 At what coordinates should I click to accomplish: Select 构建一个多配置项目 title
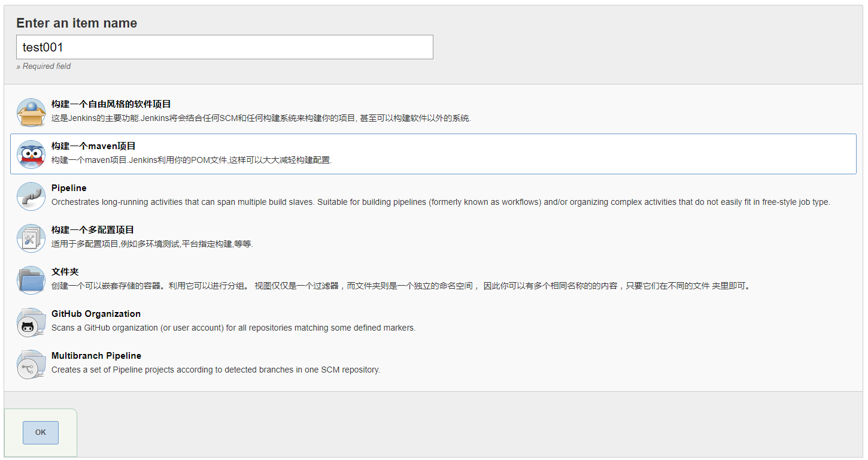(93, 230)
